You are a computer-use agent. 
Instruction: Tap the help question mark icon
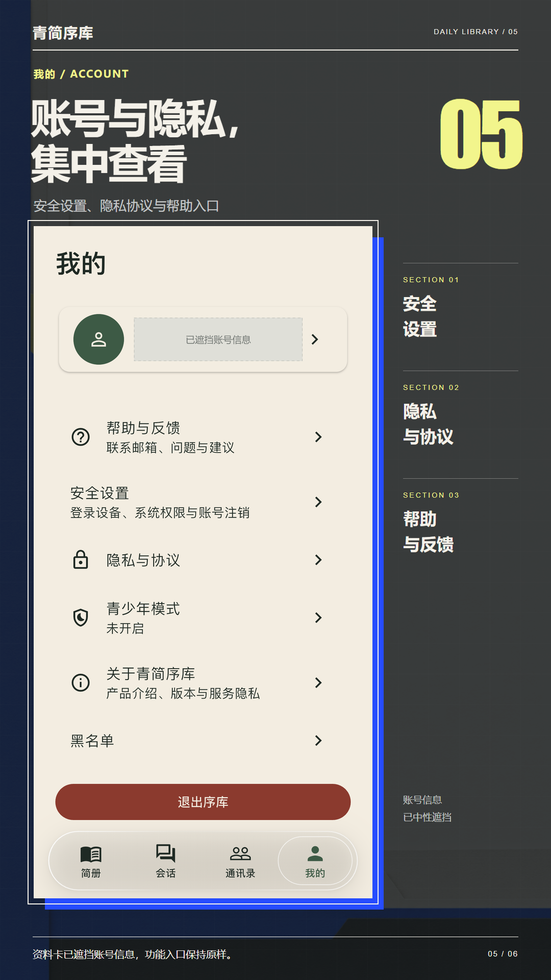81,437
